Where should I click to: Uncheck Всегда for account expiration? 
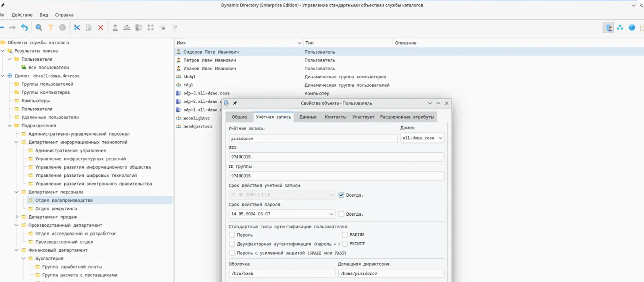point(341,195)
